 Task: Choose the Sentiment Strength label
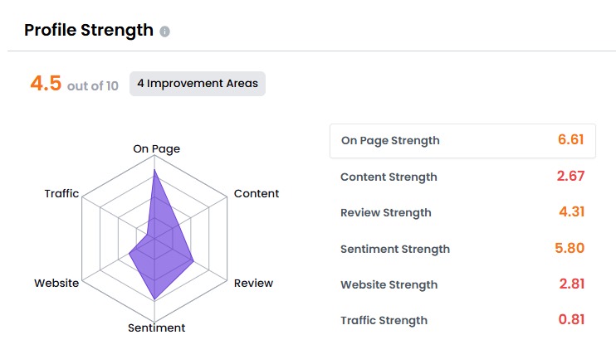click(x=395, y=249)
